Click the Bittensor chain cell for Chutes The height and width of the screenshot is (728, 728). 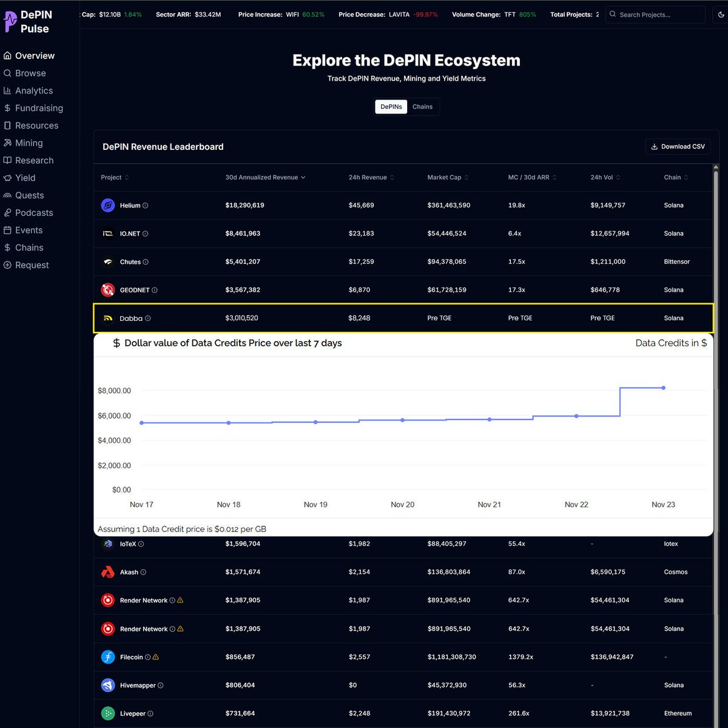[676, 262]
